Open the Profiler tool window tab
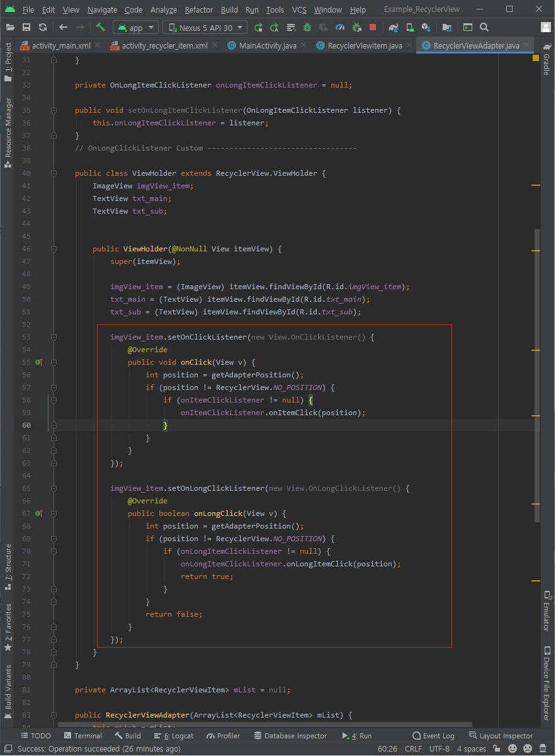Viewport: 556px width, 756px height. [x=223, y=736]
